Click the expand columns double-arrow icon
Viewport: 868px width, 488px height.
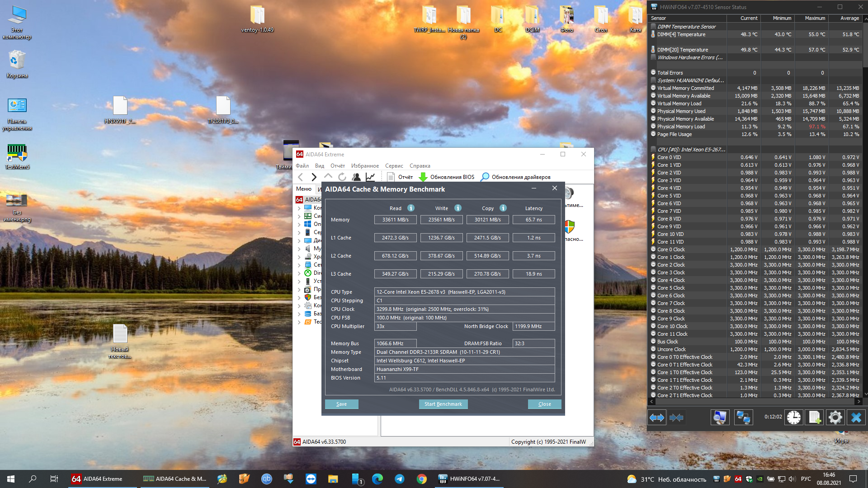coord(657,418)
